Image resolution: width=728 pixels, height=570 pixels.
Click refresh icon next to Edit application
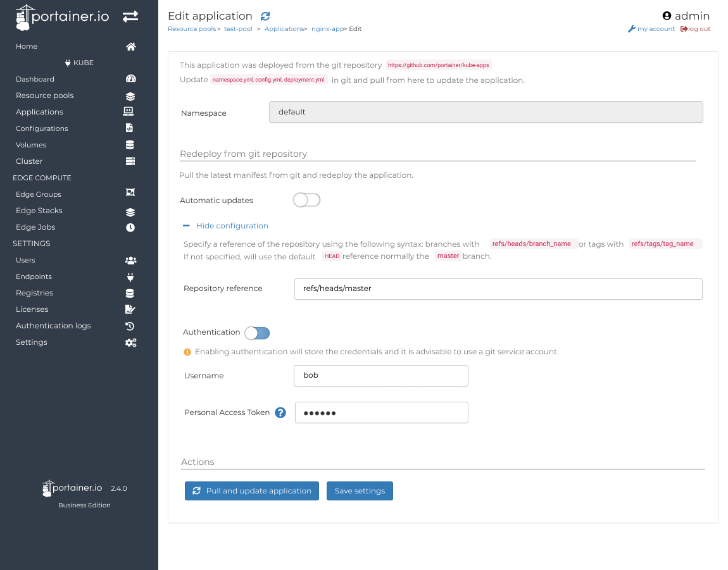(265, 16)
